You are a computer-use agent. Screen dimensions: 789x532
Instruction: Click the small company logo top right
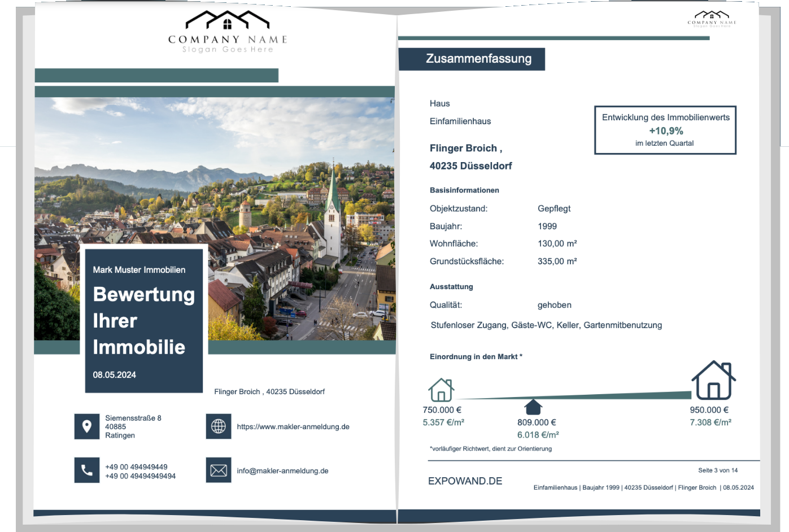click(712, 19)
